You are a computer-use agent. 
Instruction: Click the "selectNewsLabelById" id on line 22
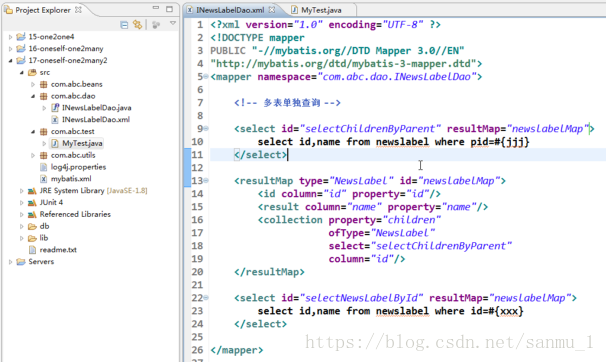coord(361,298)
